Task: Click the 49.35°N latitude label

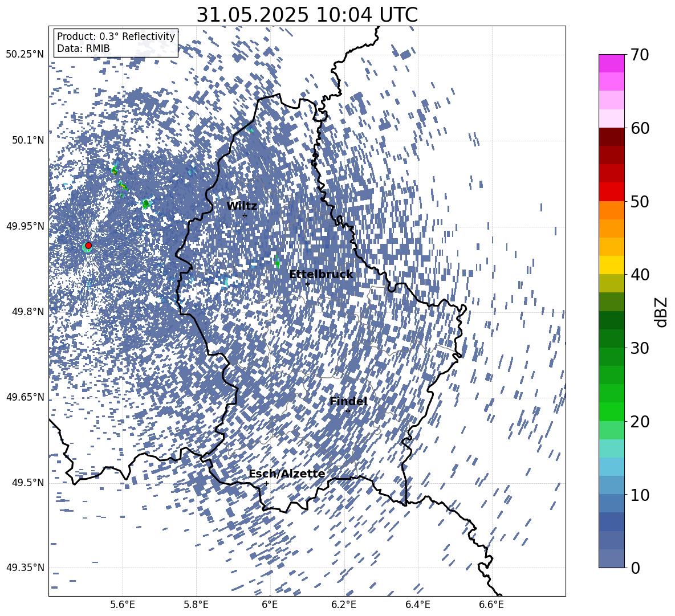Action: pos(25,568)
